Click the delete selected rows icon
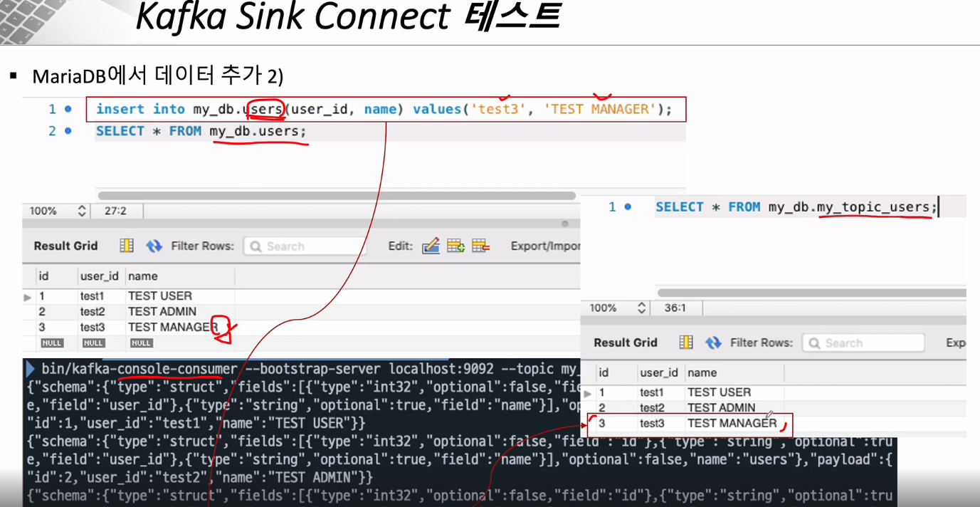The width and height of the screenshot is (980, 507). pyautogui.click(x=480, y=246)
